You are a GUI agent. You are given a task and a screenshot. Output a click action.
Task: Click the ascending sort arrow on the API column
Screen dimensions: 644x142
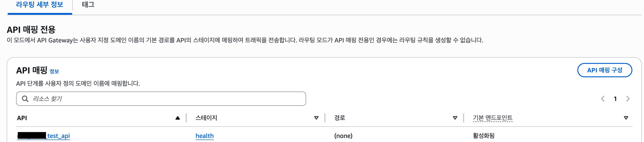pyautogui.click(x=177, y=118)
